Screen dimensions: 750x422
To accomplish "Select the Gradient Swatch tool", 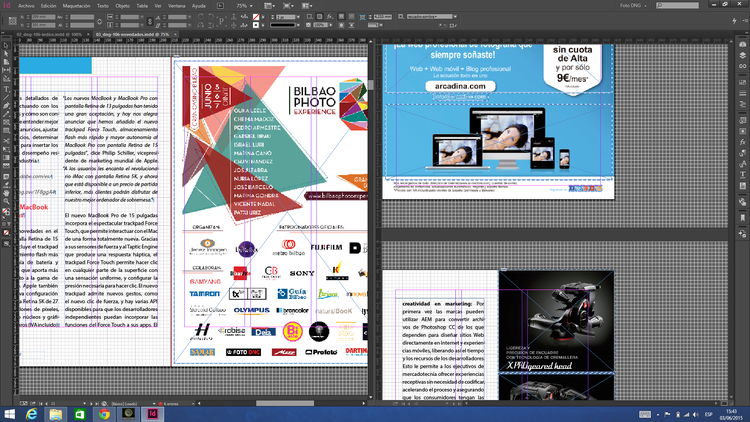I will pyautogui.click(x=6, y=158).
